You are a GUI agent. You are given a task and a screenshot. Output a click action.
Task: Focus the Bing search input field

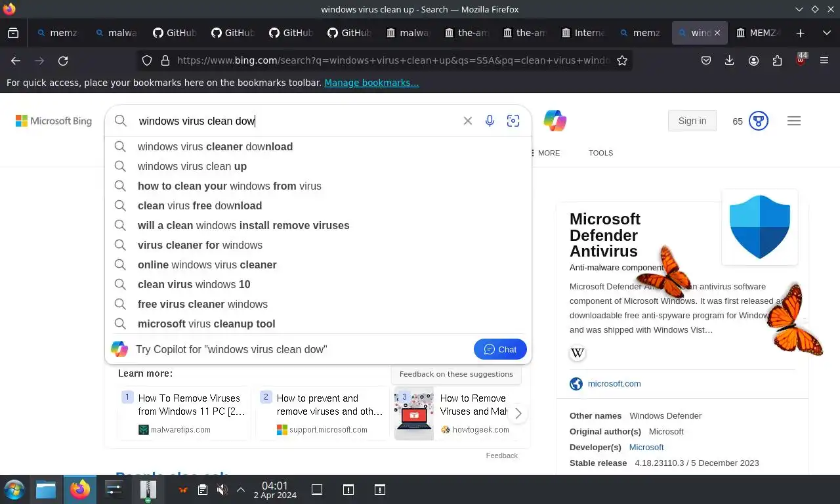tap(295, 121)
